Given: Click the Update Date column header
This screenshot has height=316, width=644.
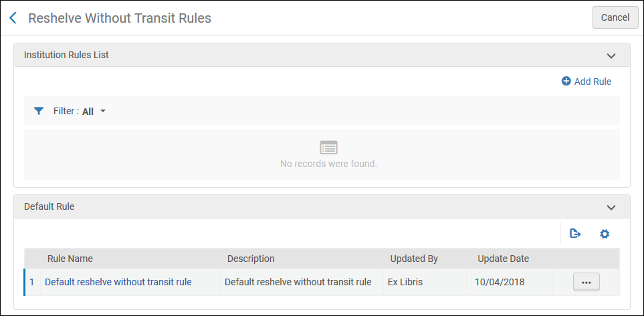Looking at the screenshot, I should pos(503,259).
